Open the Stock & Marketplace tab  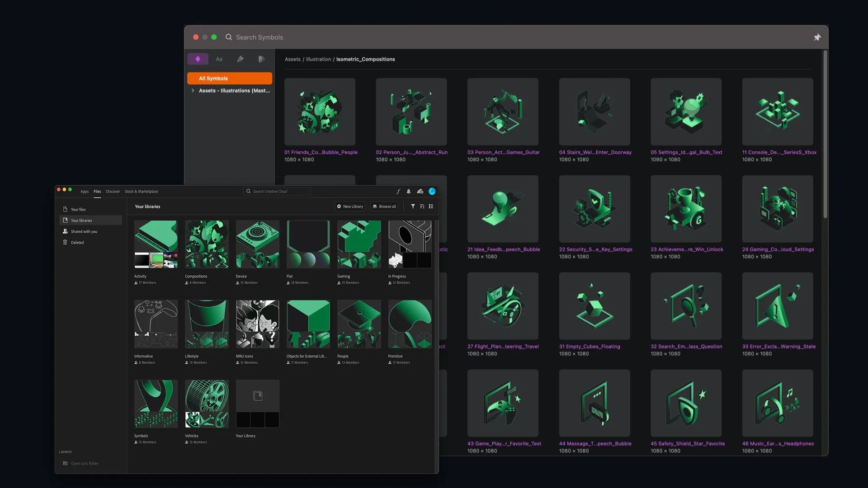coord(141,192)
